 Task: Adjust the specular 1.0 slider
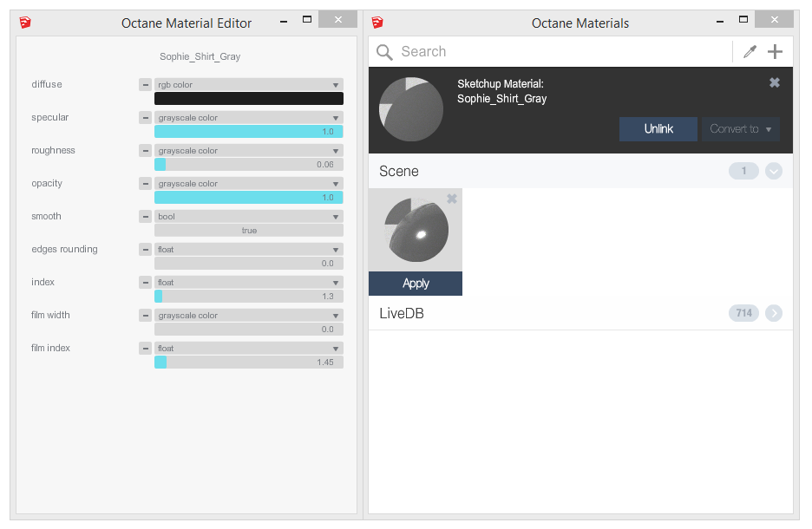[x=249, y=132]
